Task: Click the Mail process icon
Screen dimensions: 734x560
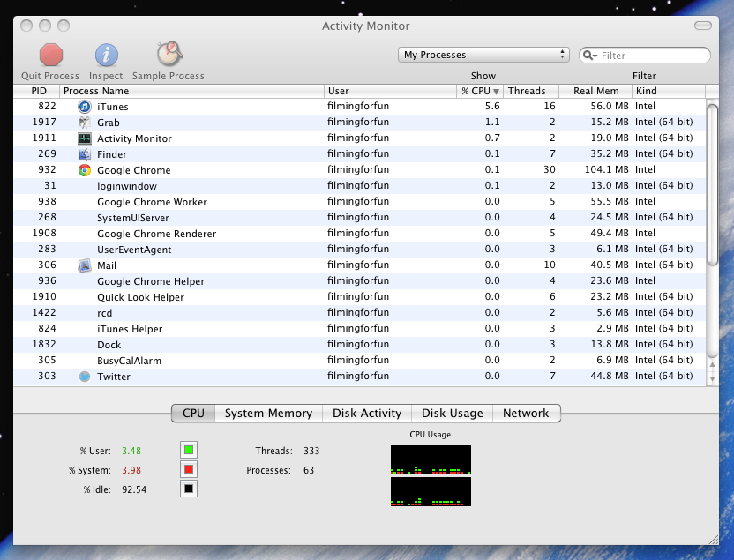Action: coord(85,265)
